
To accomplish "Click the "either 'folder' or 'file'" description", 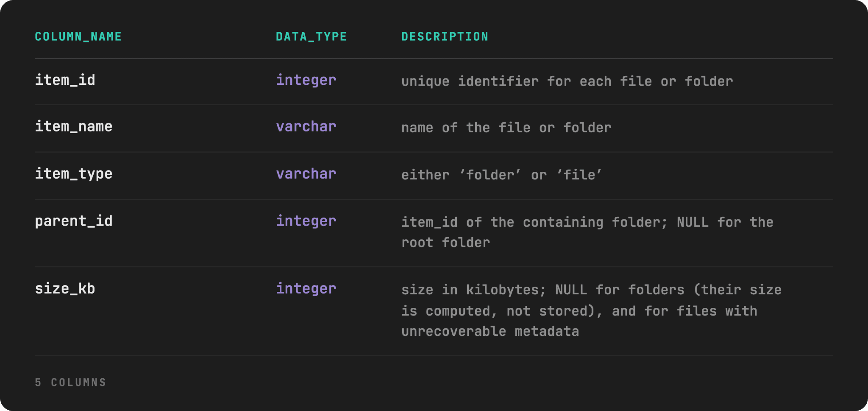I will [502, 175].
